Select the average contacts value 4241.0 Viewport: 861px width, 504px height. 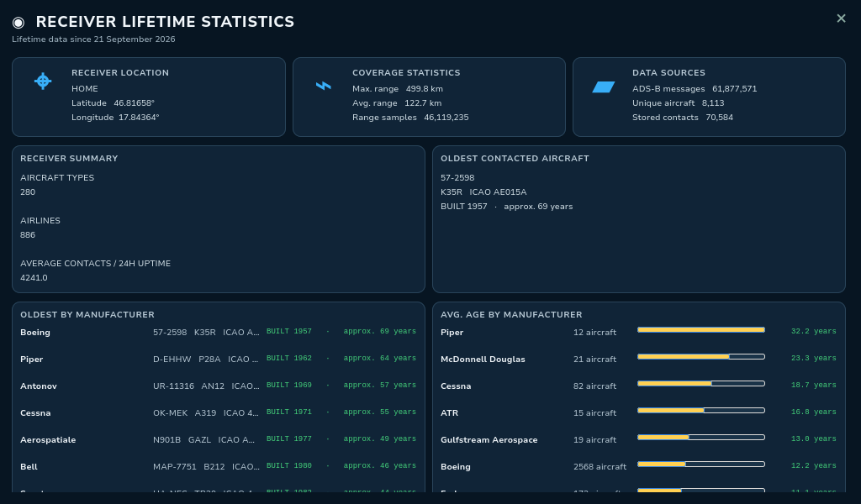tap(34, 277)
